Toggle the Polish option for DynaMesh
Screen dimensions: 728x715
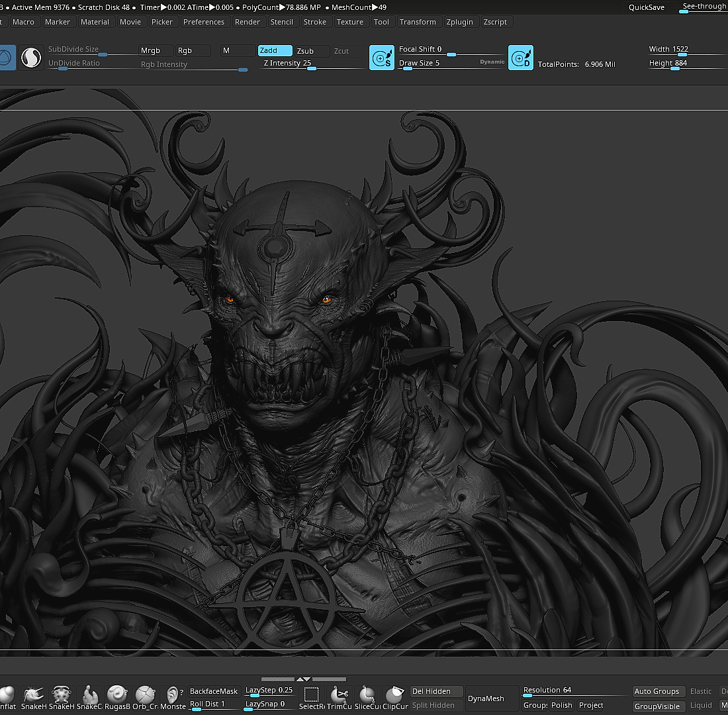pos(561,705)
